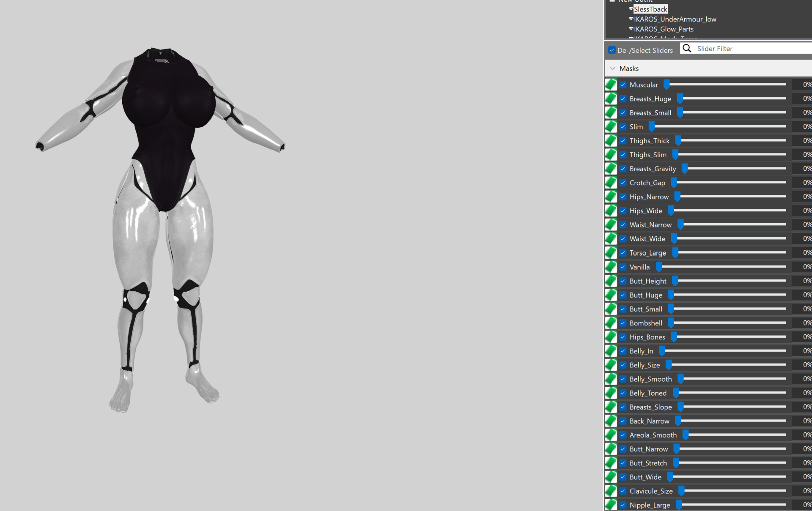Uncheck the Breasts_Small slider checkbox
Screen dimensions: 812x511
(x=623, y=113)
